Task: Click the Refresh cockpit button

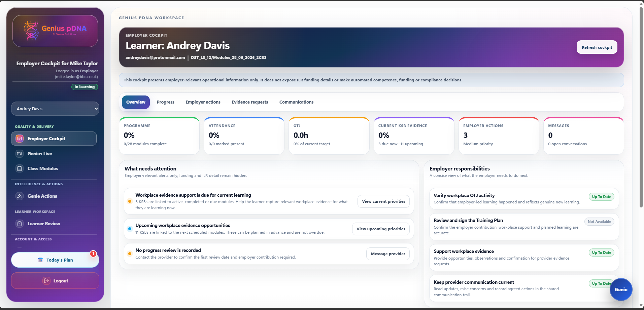Action: 597,47
